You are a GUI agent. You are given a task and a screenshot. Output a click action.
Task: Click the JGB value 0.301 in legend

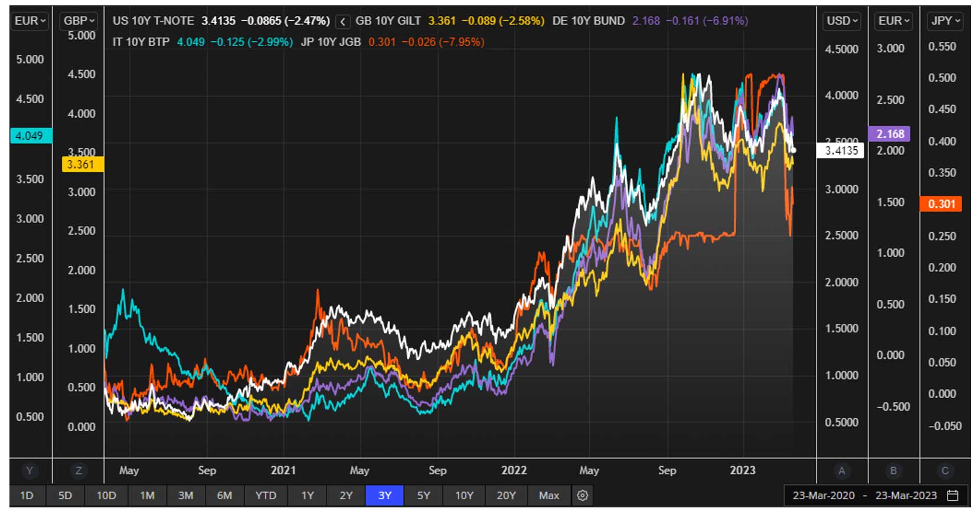382,42
